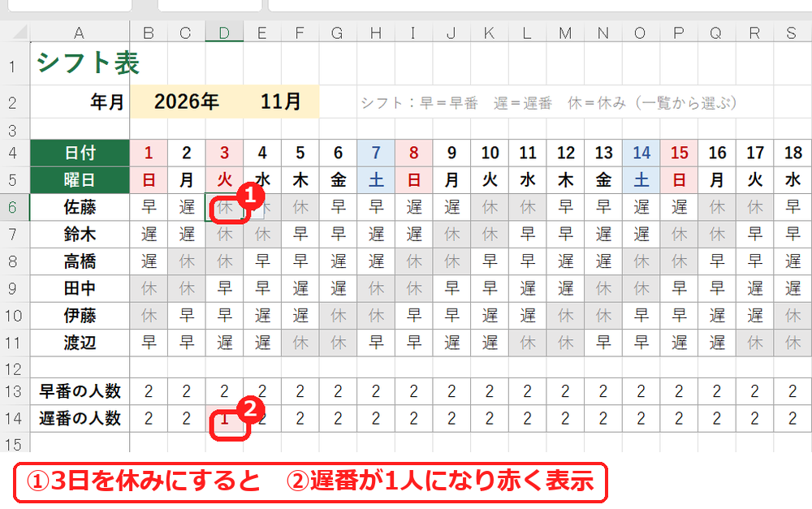Select column A header

pos(80,32)
